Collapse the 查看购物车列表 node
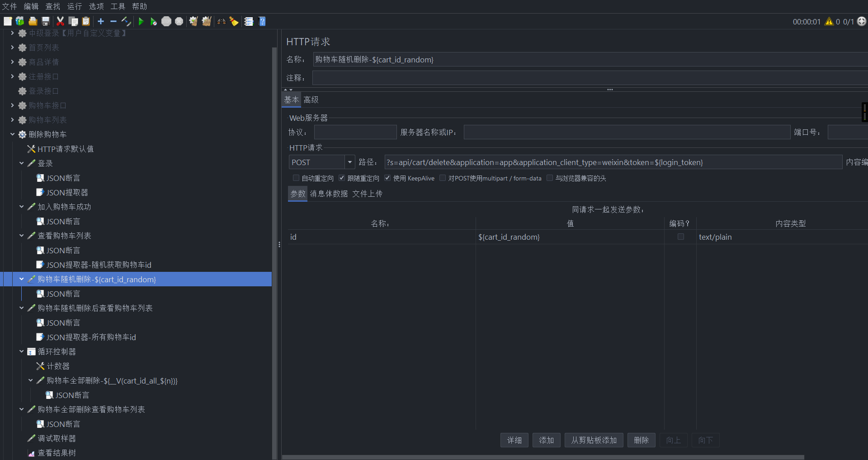 click(x=21, y=236)
